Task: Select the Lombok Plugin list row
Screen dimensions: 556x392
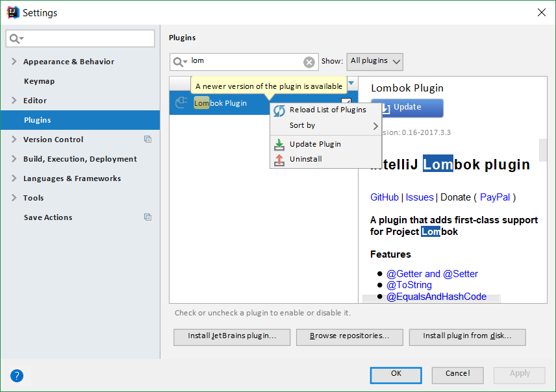Action: click(264, 103)
